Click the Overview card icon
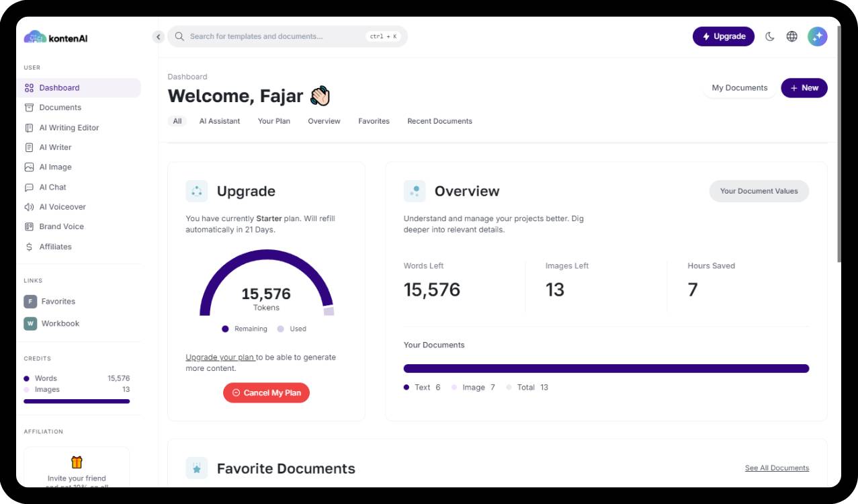Screen dimensions: 858x504 415,191
